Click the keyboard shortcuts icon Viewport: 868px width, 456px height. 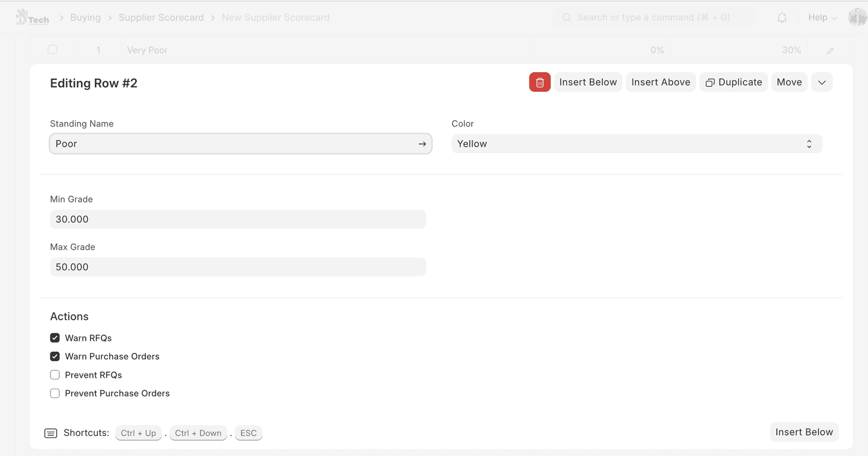click(50, 433)
